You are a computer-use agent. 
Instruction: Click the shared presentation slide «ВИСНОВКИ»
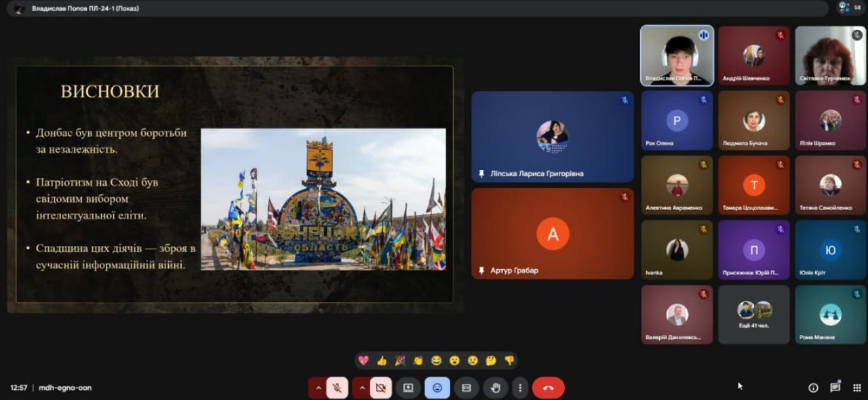pyautogui.click(x=235, y=184)
